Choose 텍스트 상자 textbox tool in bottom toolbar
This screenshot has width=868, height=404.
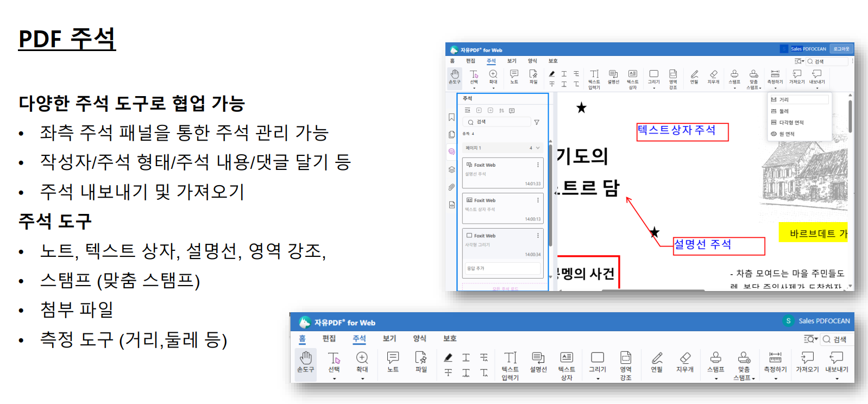tap(567, 365)
